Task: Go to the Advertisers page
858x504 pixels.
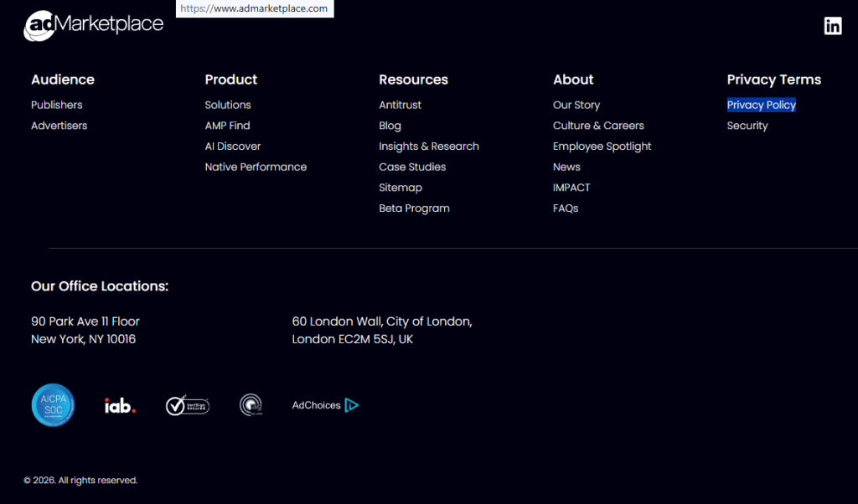Action: coord(59,126)
